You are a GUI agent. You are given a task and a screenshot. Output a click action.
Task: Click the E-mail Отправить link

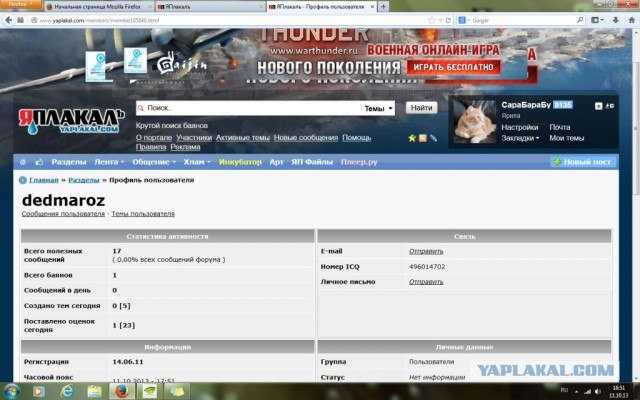point(426,251)
